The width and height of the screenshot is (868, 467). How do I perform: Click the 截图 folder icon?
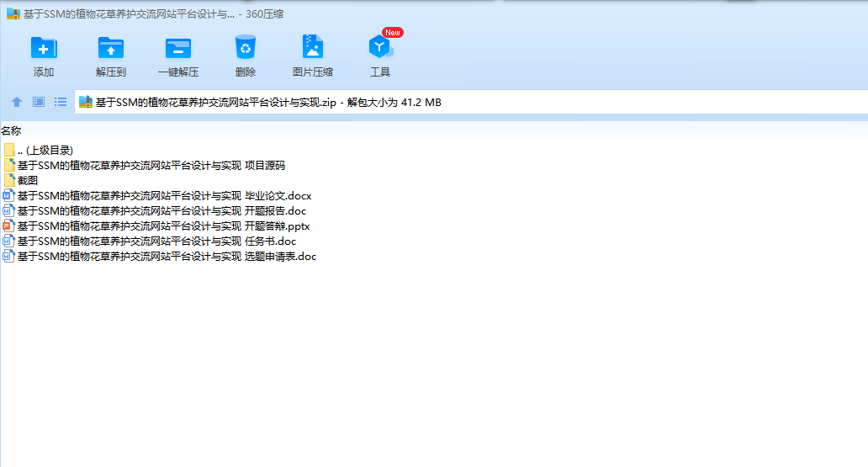tap(9, 180)
